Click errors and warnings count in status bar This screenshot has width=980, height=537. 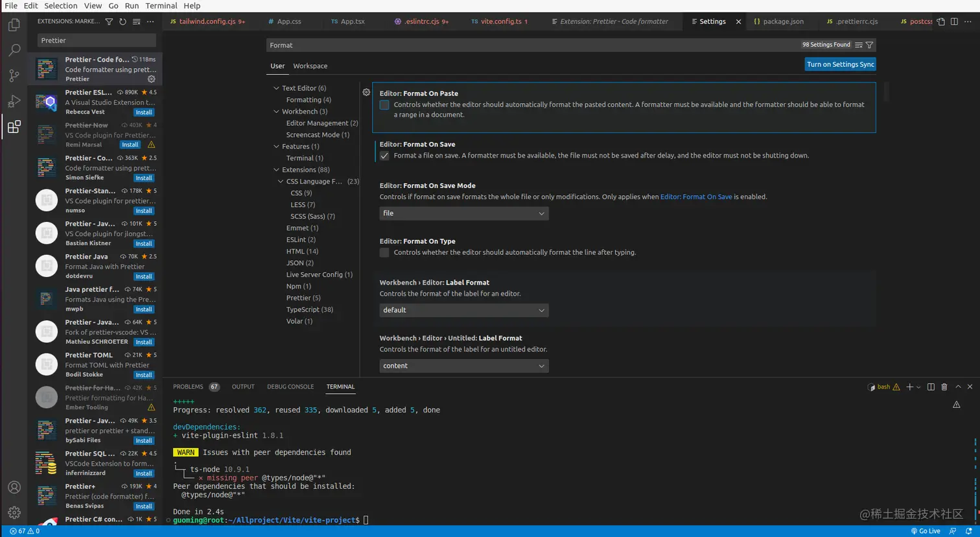point(25,531)
